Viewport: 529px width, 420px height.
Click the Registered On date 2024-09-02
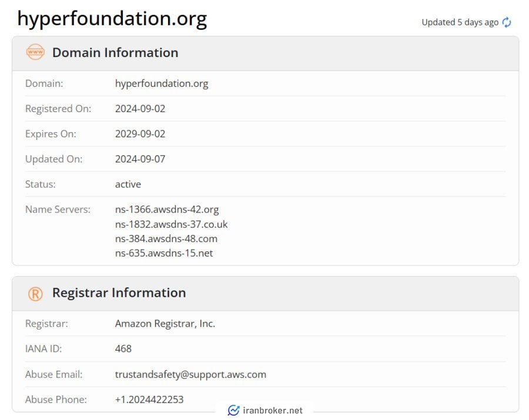(x=140, y=109)
